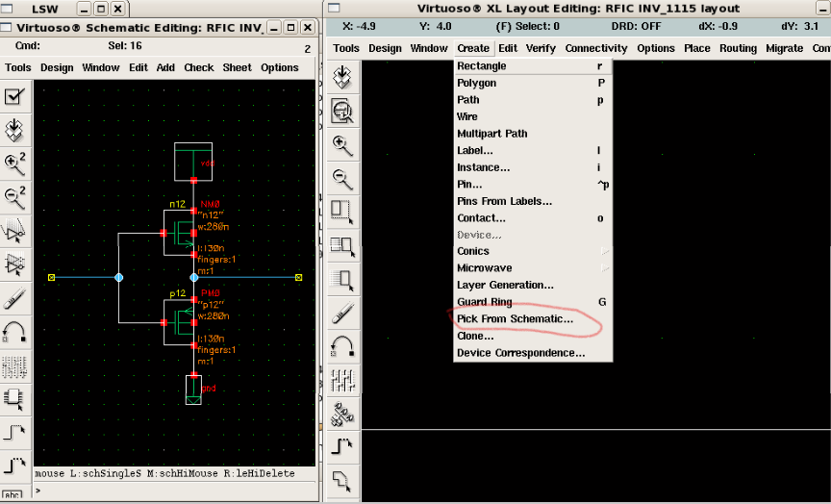
Task: Click the Instance icon in layout toolbar
Action: 343,414
